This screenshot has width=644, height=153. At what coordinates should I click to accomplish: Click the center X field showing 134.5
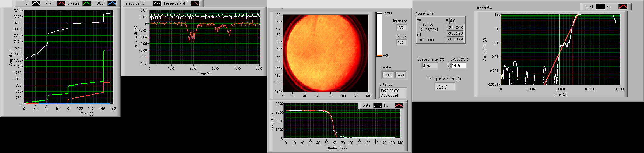pyautogui.click(x=388, y=75)
